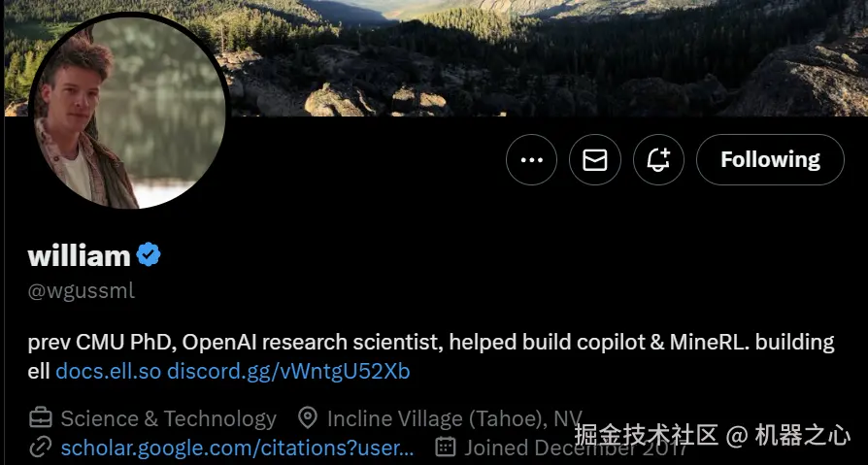Click the chain link icon
The height and width of the screenshot is (465, 868).
click(41, 447)
